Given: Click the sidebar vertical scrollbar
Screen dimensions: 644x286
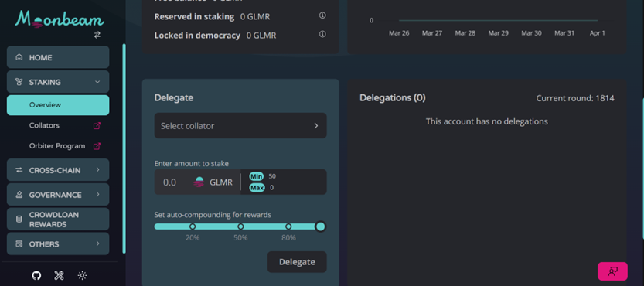Looking at the screenshot, I should point(124,148).
